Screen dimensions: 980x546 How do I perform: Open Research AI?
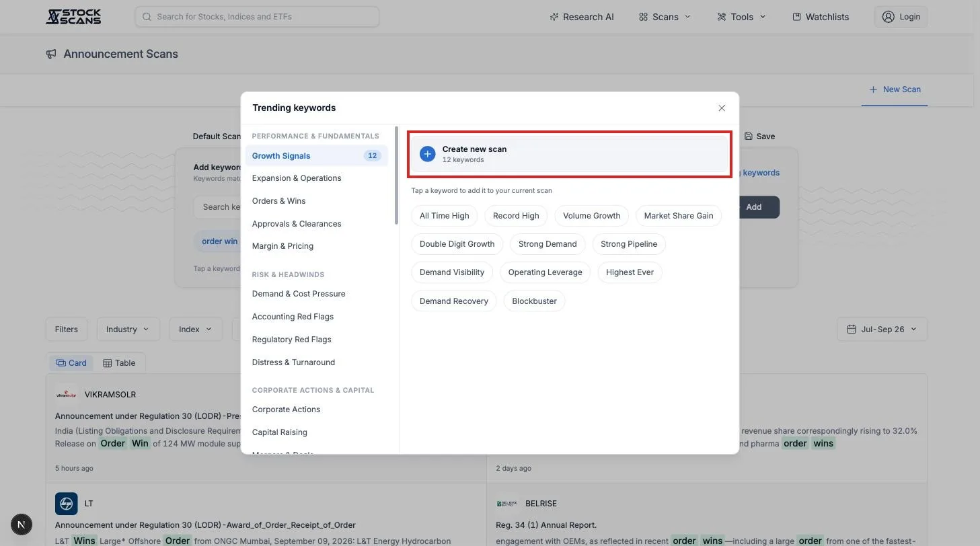582,17
